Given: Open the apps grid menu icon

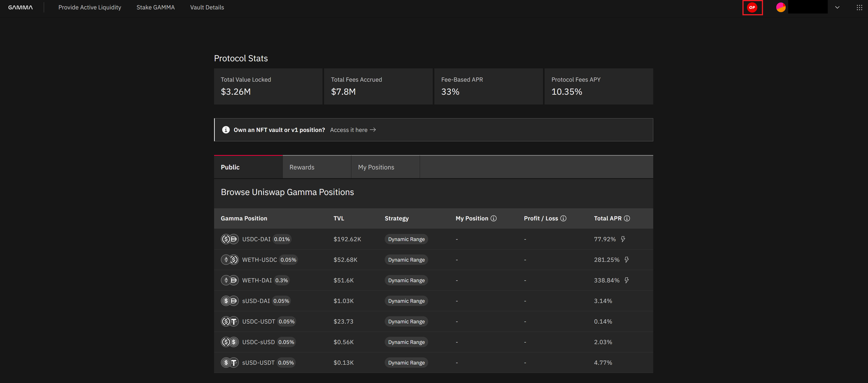Looking at the screenshot, I should point(859,7).
